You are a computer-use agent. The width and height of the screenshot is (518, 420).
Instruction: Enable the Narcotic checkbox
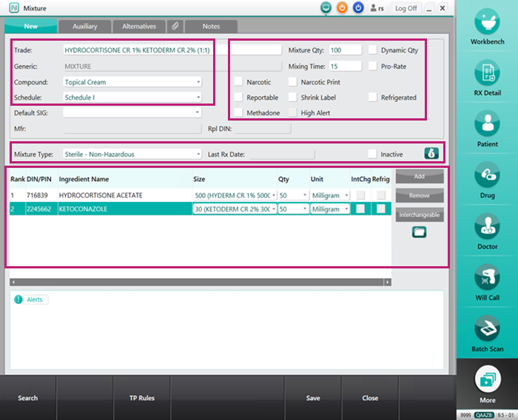click(238, 82)
